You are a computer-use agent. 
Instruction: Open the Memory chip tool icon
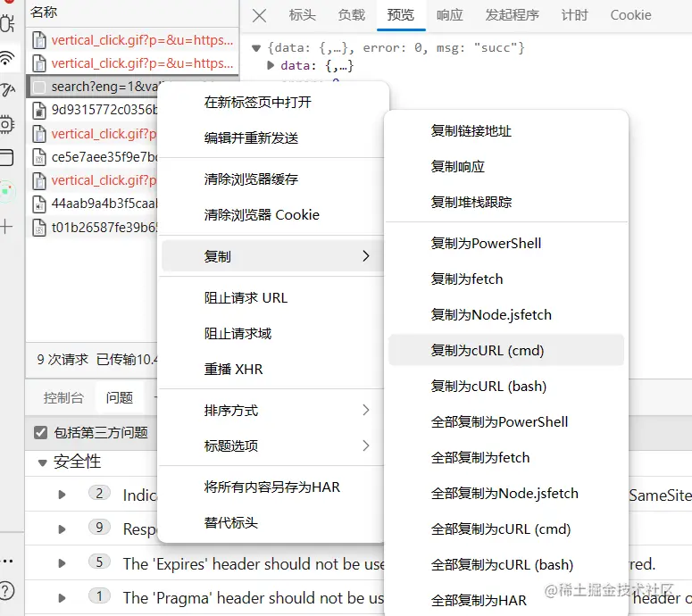[x=7, y=124]
